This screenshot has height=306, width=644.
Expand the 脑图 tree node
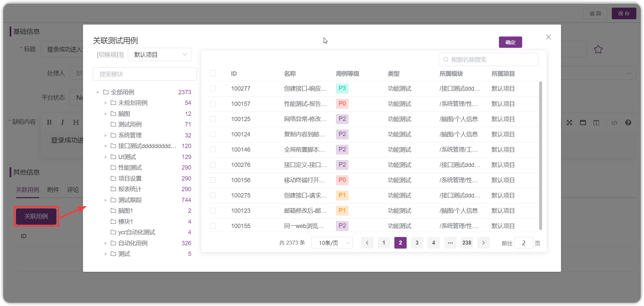tap(106, 114)
